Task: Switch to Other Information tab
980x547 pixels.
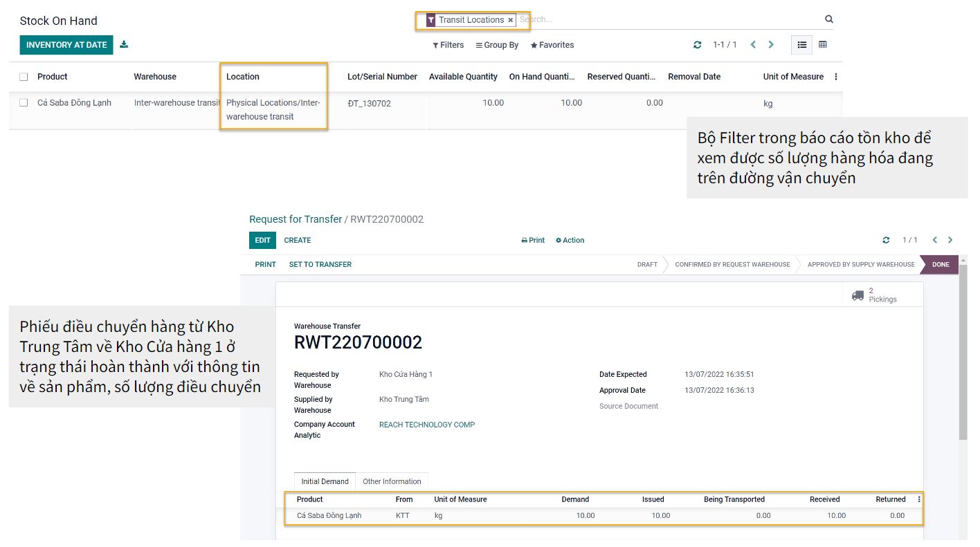Action: point(392,481)
